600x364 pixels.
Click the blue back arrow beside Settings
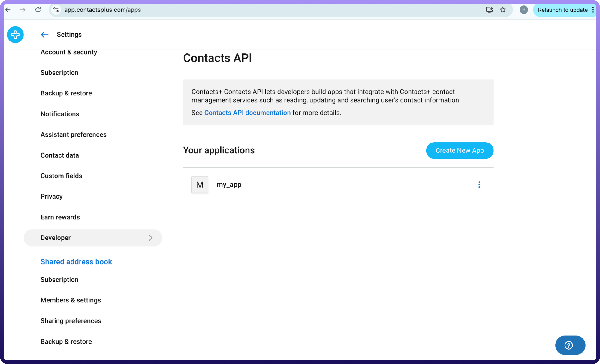pos(44,35)
